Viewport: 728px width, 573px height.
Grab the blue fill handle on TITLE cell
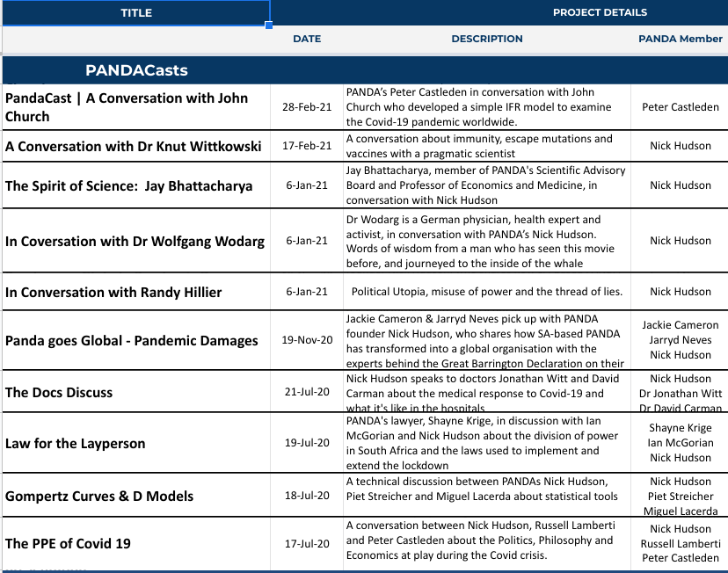269,25
